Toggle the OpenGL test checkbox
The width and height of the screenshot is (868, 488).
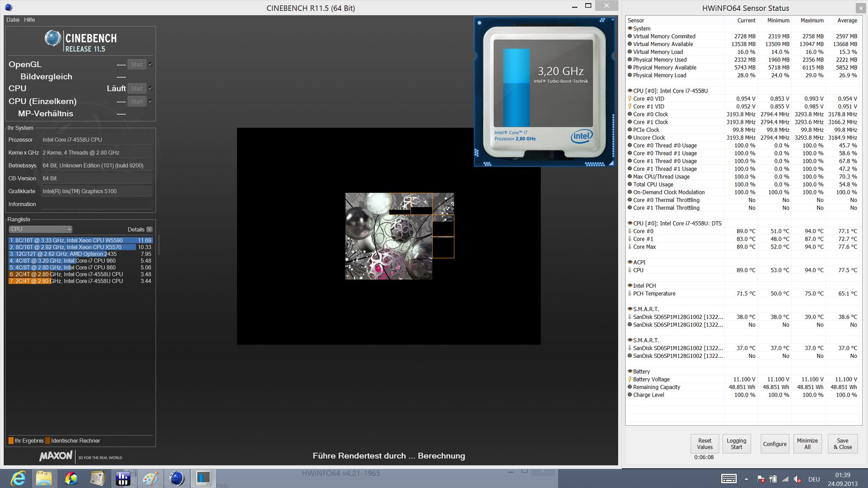(x=151, y=64)
